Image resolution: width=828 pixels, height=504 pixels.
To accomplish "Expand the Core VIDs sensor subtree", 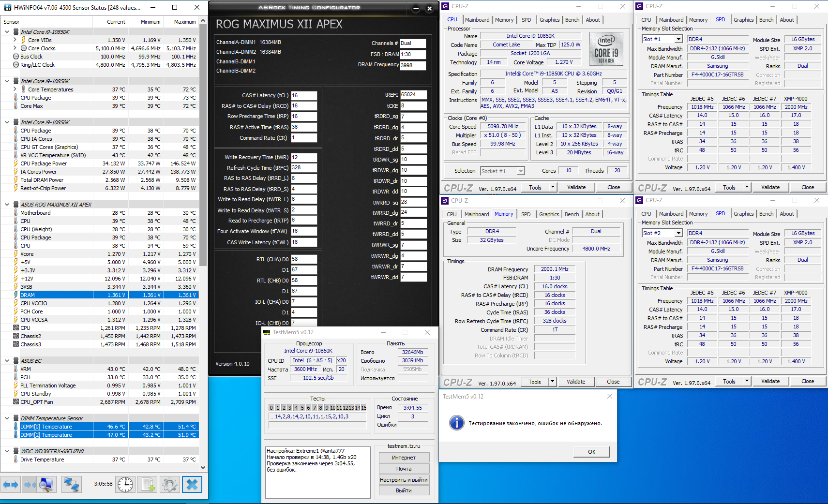I will (x=15, y=40).
